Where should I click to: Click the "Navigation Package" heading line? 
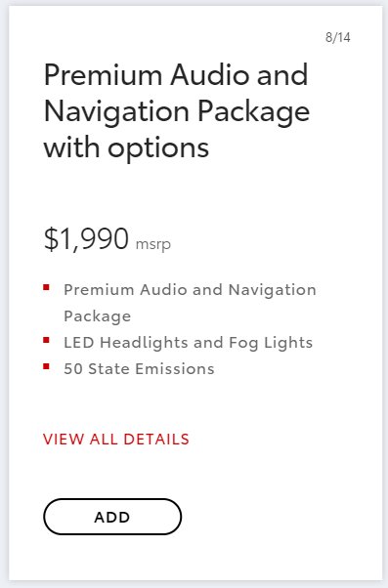177,111
